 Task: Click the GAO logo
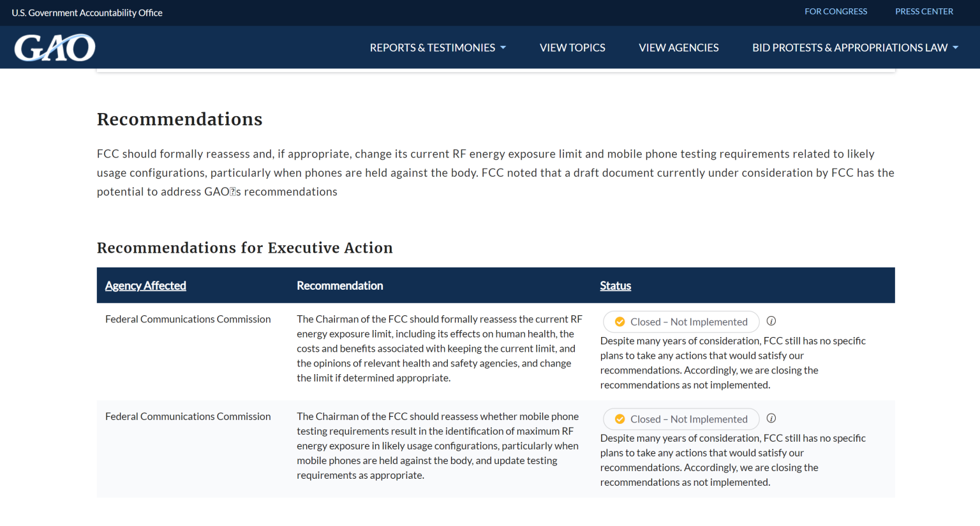pyautogui.click(x=55, y=48)
